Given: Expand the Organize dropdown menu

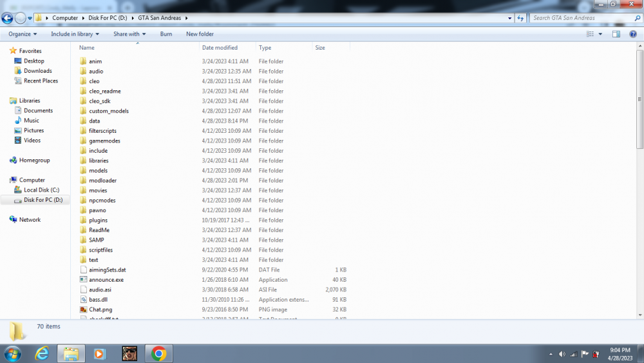Looking at the screenshot, I should (x=23, y=34).
